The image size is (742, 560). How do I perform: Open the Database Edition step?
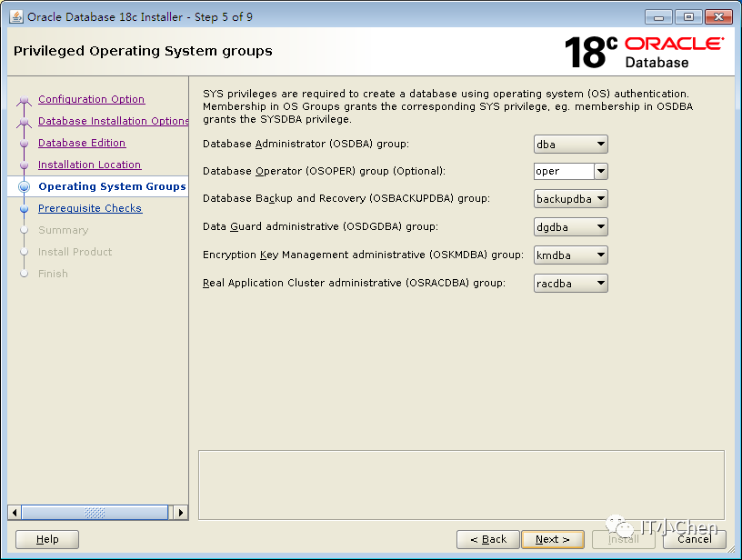(x=82, y=143)
